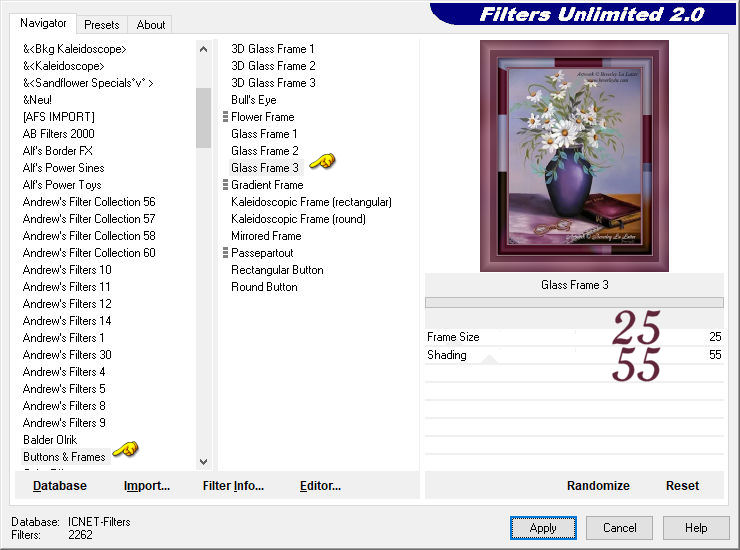Select the &<Kaleidoscope> category

[x=64, y=66]
